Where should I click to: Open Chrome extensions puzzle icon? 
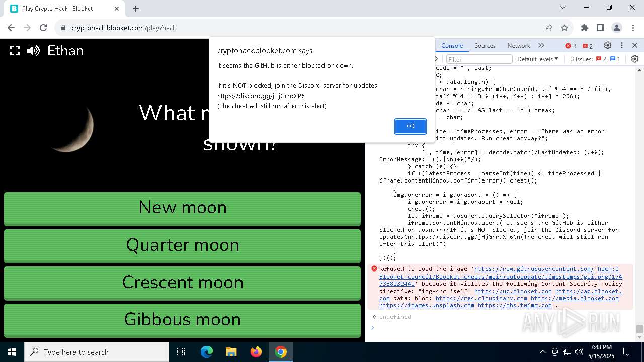(x=585, y=28)
